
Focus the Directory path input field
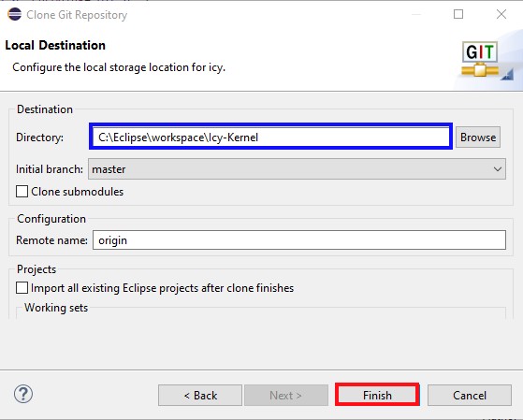270,137
